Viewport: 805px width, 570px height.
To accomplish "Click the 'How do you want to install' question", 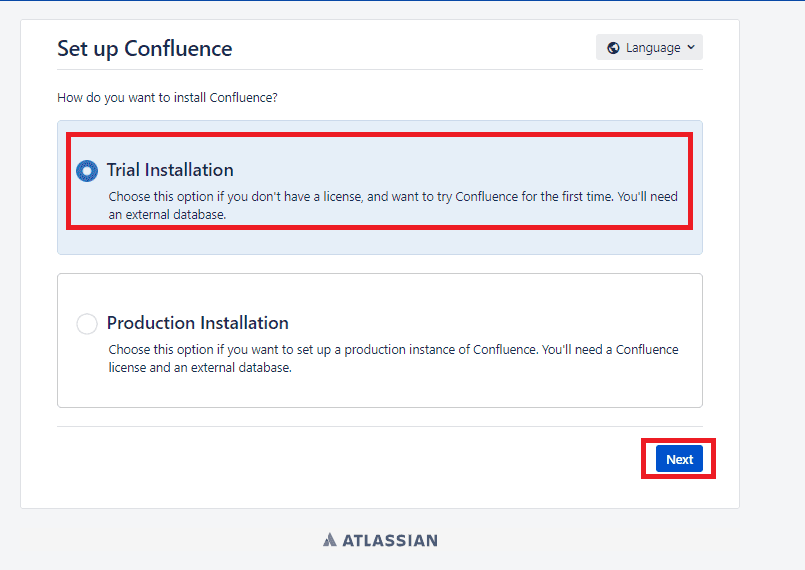I will [x=167, y=98].
